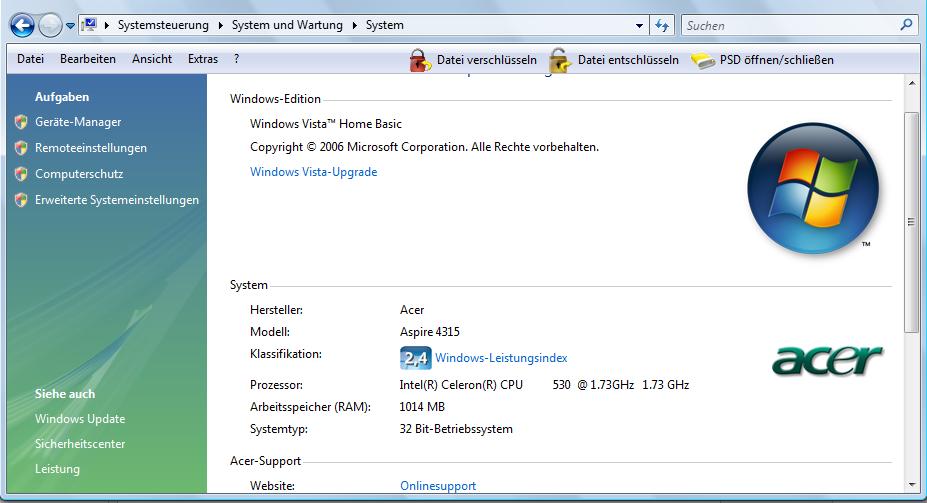Open the Onlinesupport website link
The image size is (927, 503).
click(x=438, y=485)
